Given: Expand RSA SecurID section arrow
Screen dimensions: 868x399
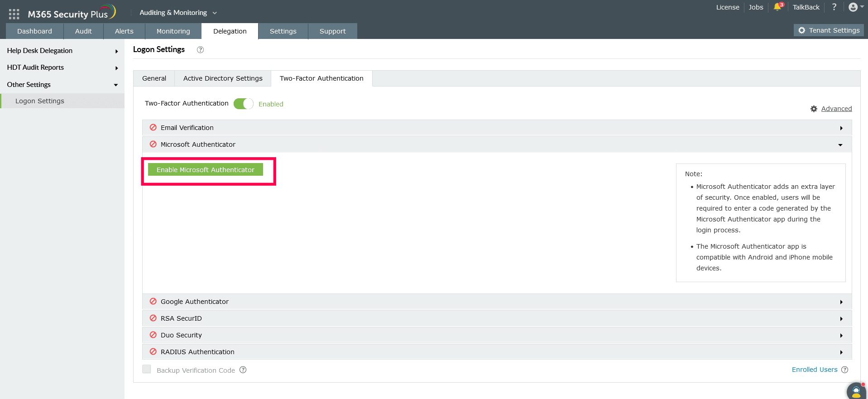Looking at the screenshot, I should click(841, 319).
